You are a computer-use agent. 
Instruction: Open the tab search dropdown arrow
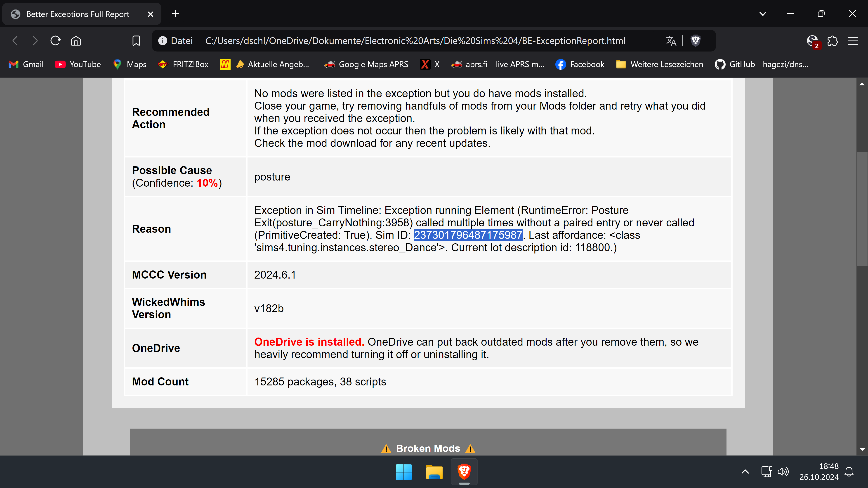tap(763, 14)
